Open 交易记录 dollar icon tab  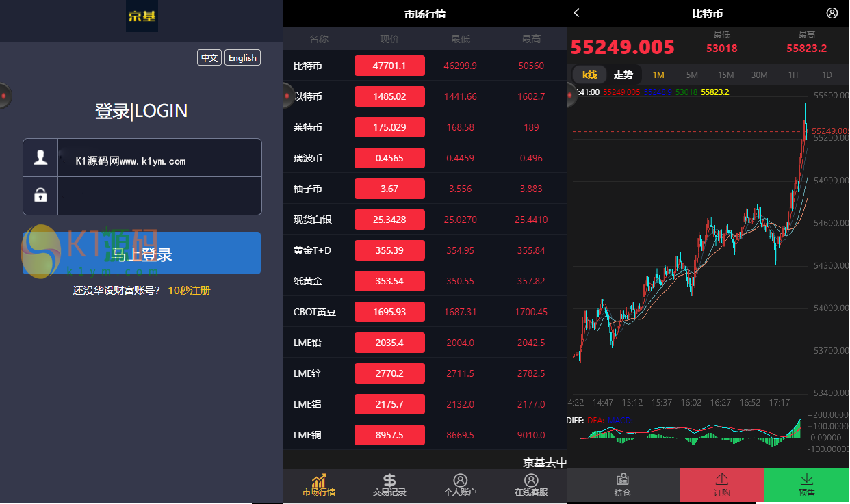click(389, 480)
